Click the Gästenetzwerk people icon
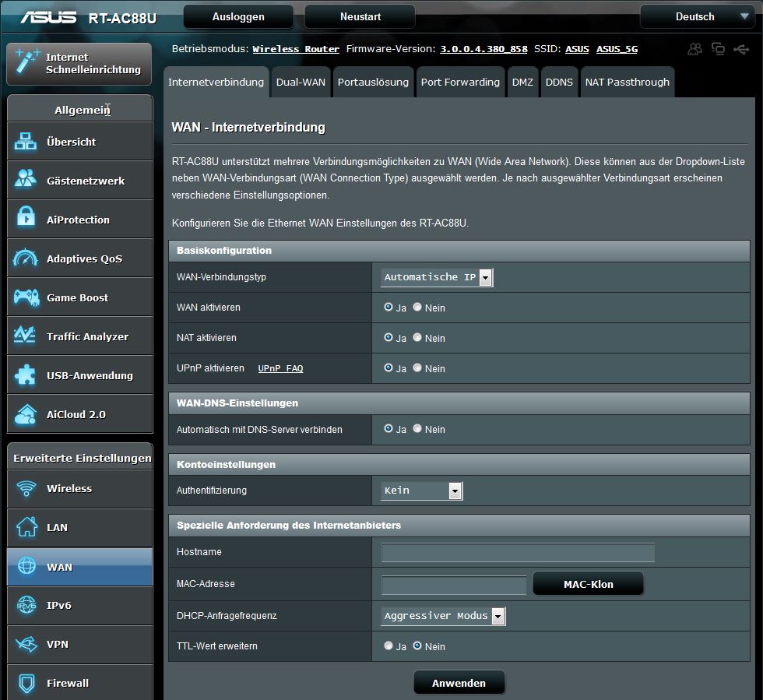This screenshot has width=763, height=700. [x=25, y=178]
